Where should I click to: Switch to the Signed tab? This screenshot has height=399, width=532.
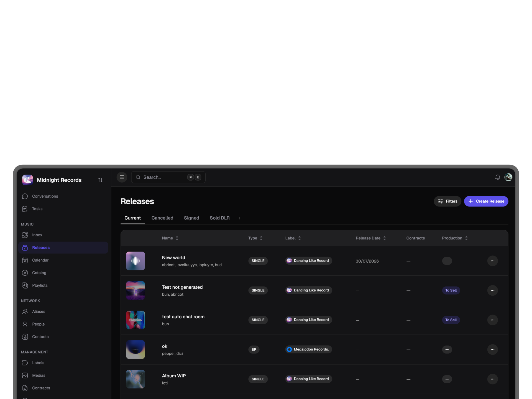pos(191,218)
